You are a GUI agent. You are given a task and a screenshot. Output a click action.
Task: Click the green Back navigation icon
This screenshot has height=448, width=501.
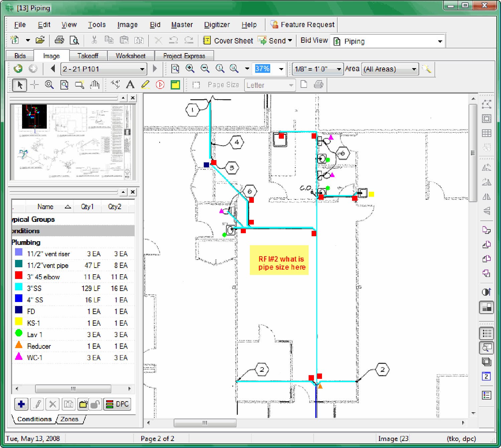point(18,69)
